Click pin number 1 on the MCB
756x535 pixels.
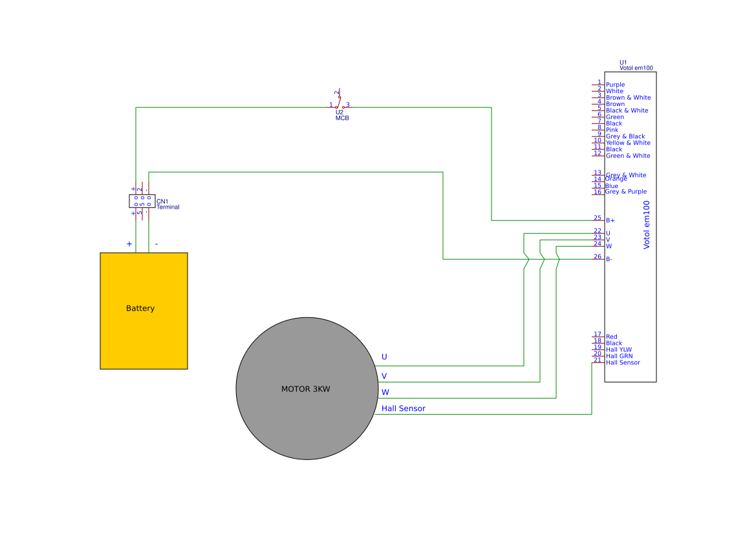(331, 105)
